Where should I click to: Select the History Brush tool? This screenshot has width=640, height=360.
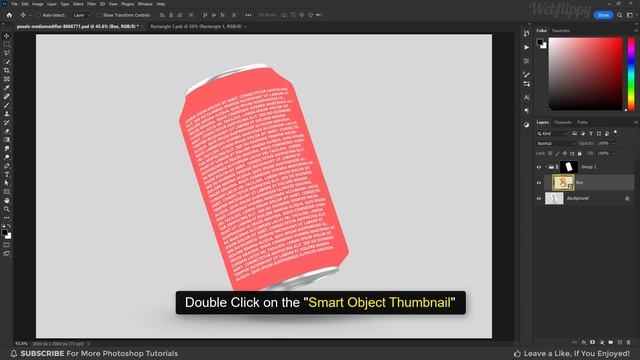(x=7, y=122)
